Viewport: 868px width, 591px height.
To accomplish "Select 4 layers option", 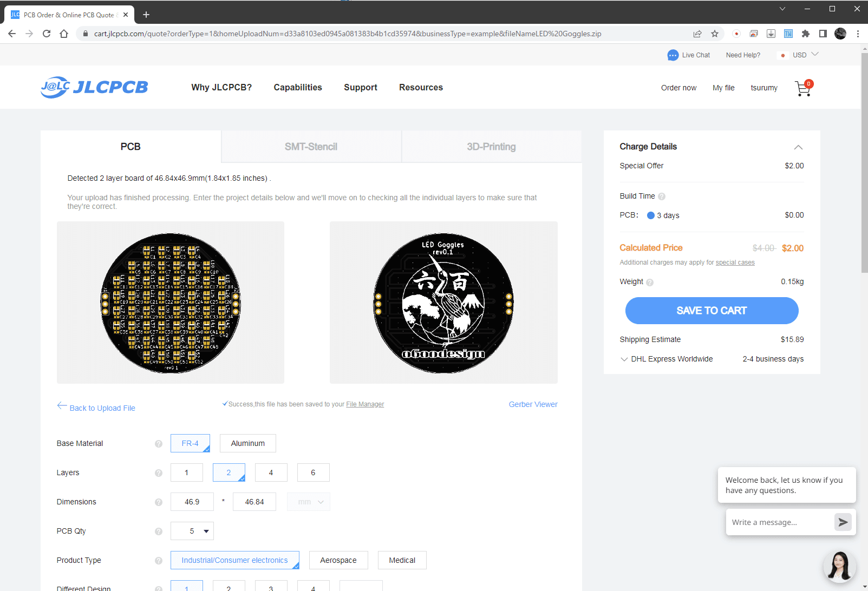I will pyautogui.click(x=271, y=472).
